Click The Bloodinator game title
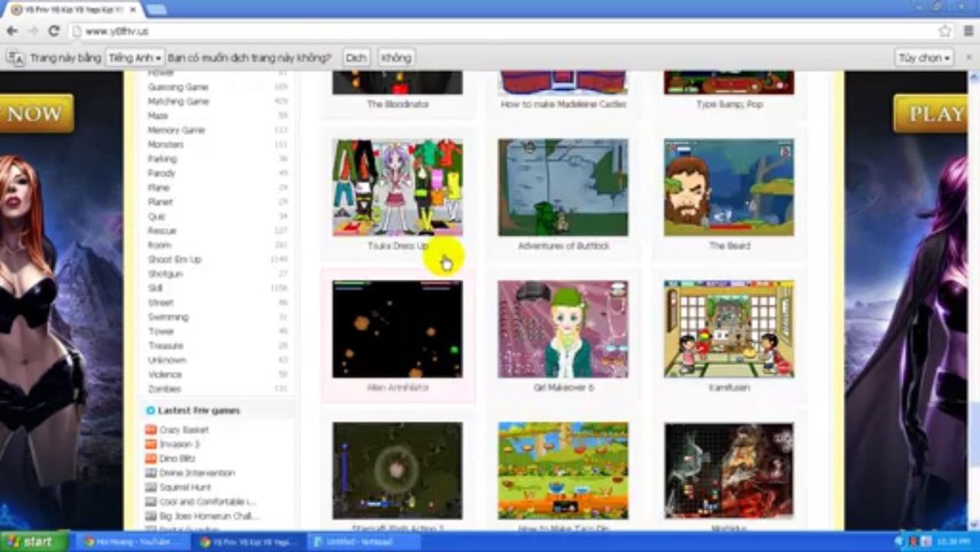980x552 pixels. coord(398,104)
